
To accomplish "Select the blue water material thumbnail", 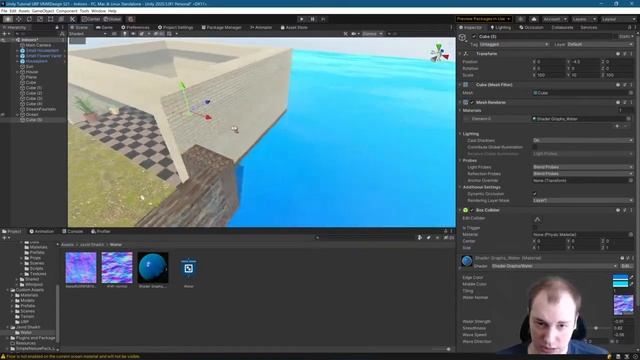I will (153, 268).
